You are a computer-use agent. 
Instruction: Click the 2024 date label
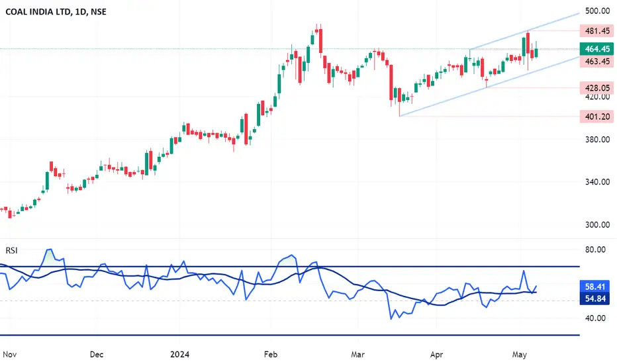point(179,355)
